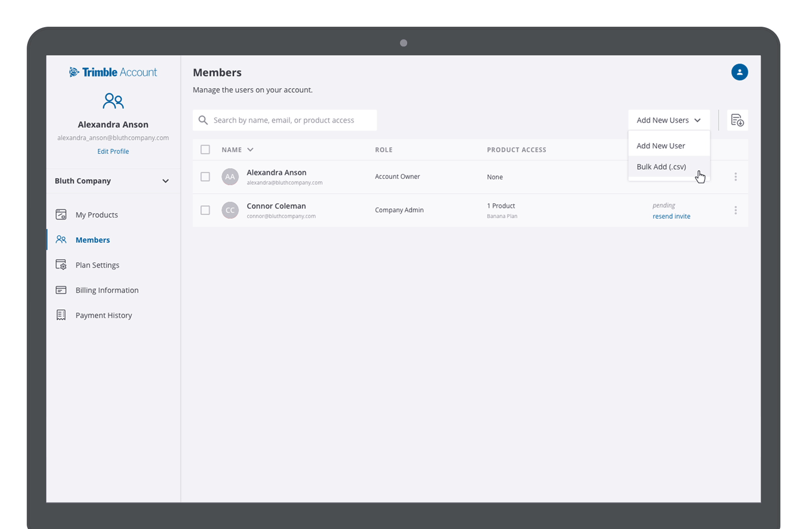This screenshot has height=529, width=812.
Task: Resend invite to Connor Coleman
Action: 671,216
